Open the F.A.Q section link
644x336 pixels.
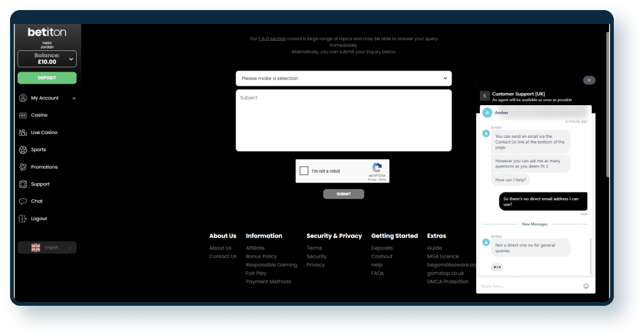(x=272, y=39)
